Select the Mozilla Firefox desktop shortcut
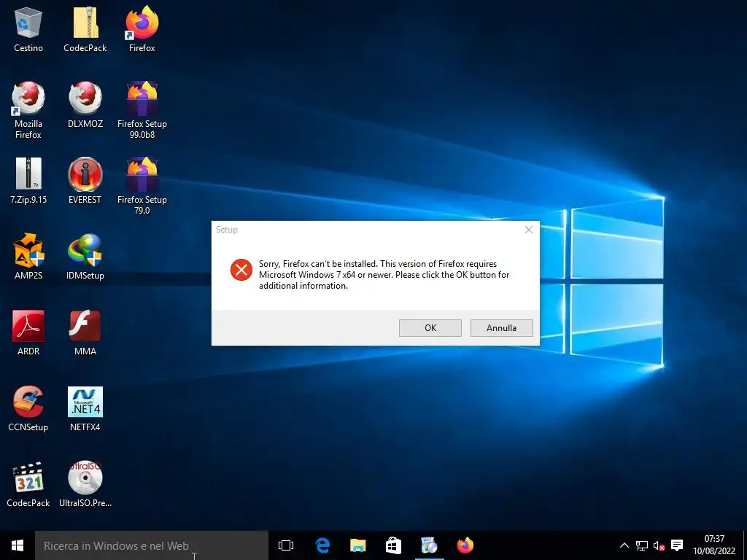The image size is (747, 560). [28, 111]
